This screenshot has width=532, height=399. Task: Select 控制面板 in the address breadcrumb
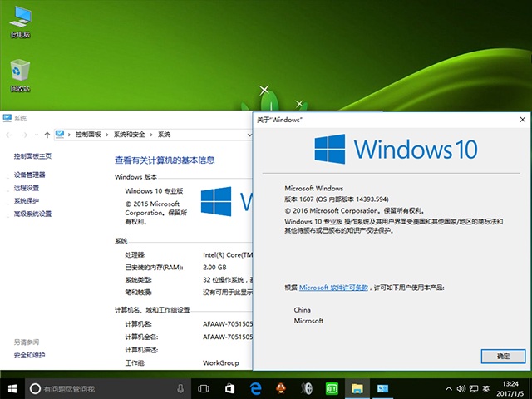coord(87,134)
